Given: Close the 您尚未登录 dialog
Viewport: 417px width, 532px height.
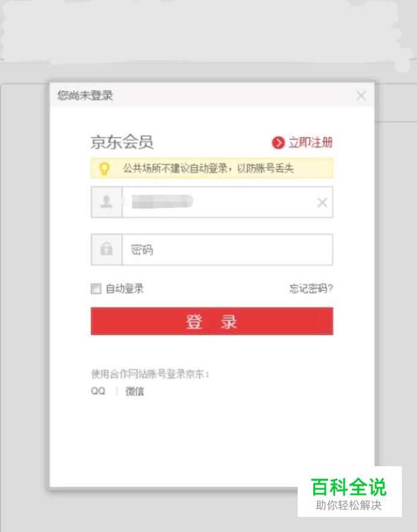Looking at the screenshot, I should [361, 96].
